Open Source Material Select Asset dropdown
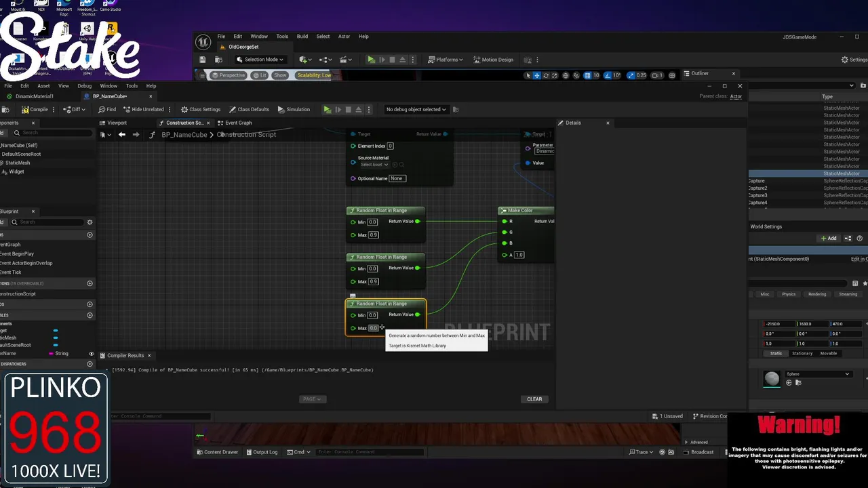 click(374, 165)
